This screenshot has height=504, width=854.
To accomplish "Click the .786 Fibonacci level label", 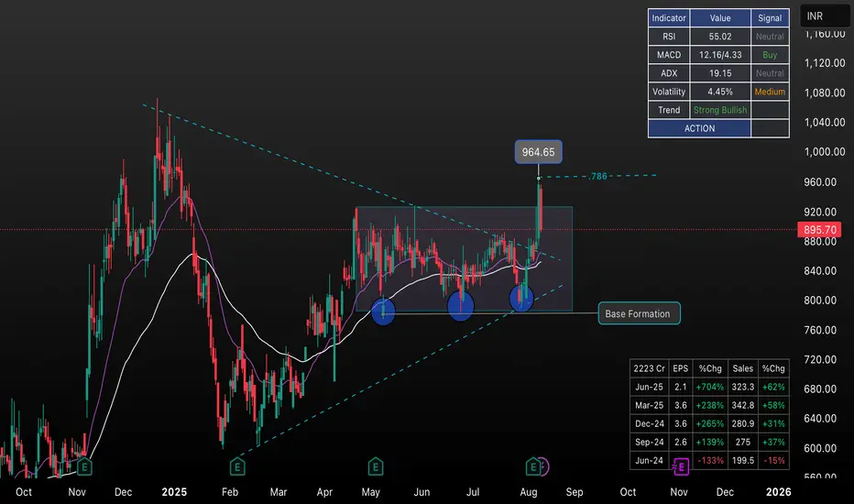I will pyautogui.click(x=598, y=176).
